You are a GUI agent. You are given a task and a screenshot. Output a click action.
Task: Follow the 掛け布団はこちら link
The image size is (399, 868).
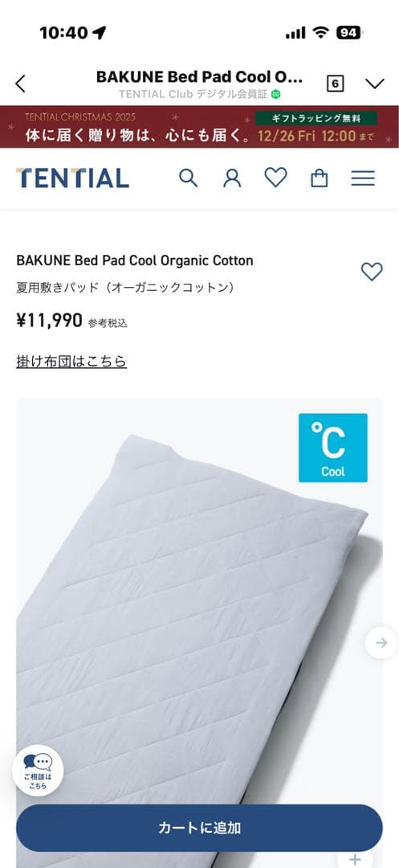[x=71, y=362]
